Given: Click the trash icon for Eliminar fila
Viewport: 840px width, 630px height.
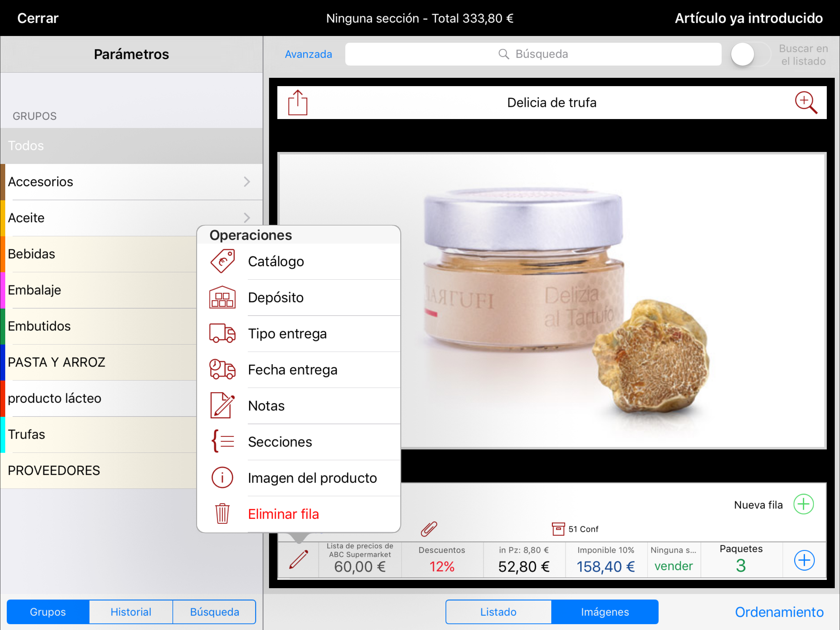Looking at the screenshot, I should pos(222,514).
